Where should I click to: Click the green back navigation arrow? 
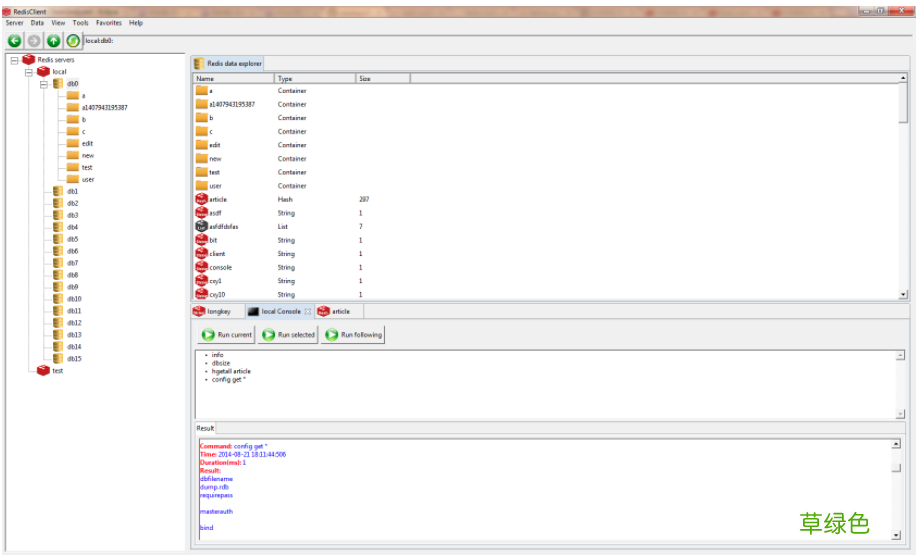(x=14, y=41)
